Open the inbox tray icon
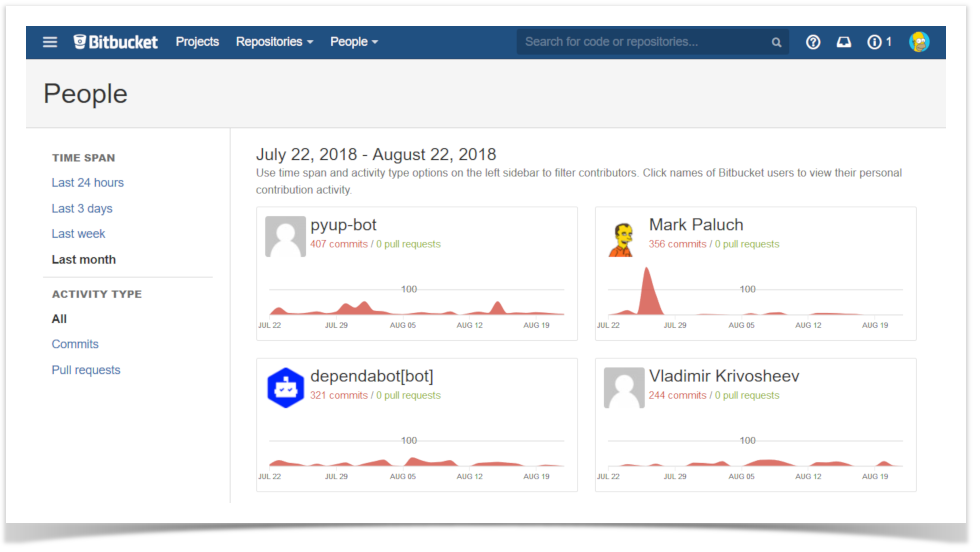Image resolution: width=980 pixels, height=552 pixels. [x=844, y=42]
